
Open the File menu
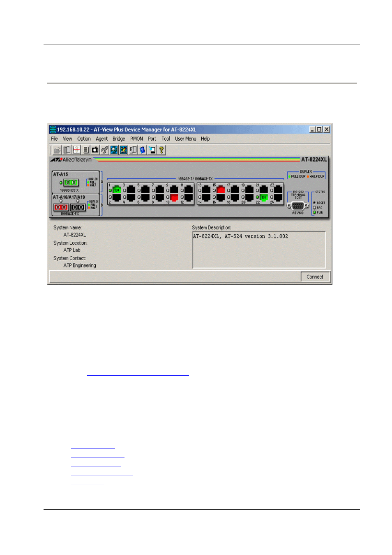tap(54, 139)
